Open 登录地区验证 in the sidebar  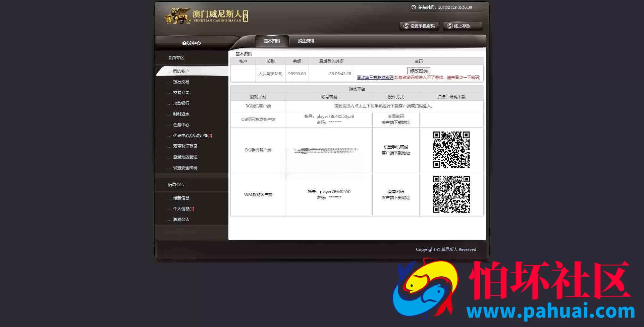click(185, 157)
